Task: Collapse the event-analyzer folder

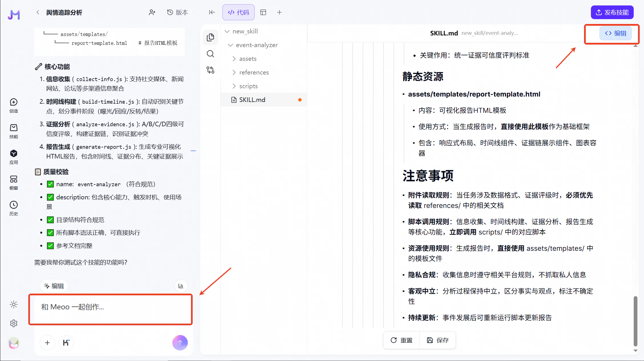Action: 256,45
